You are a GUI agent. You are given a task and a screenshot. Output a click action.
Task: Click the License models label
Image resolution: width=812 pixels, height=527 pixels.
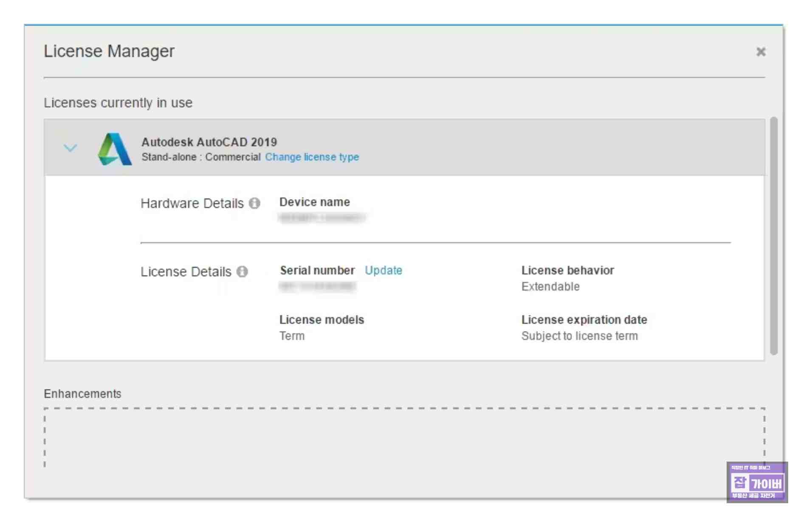click(321, 320)
